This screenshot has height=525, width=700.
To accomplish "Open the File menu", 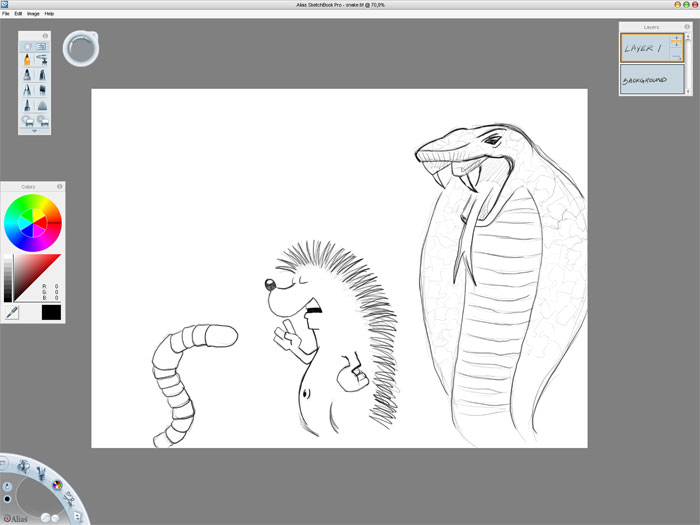I will pyautogui.click(x=6, y=14).
